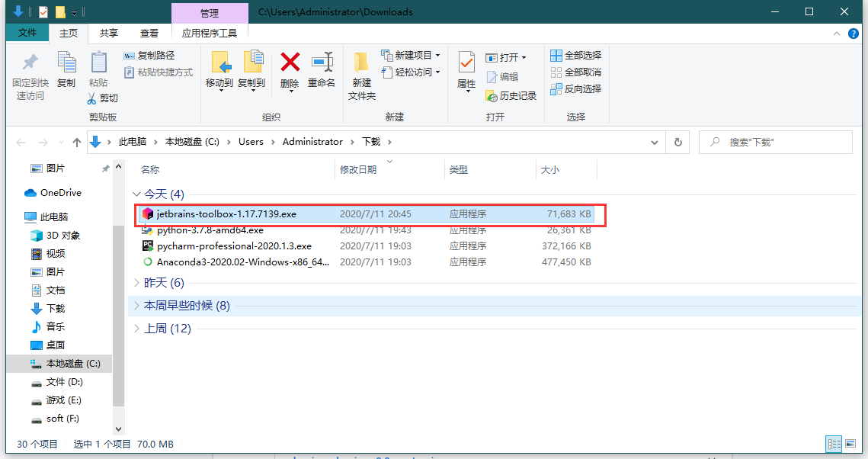Open Application Tools (应用程序工具) tab

pos(210,34)
